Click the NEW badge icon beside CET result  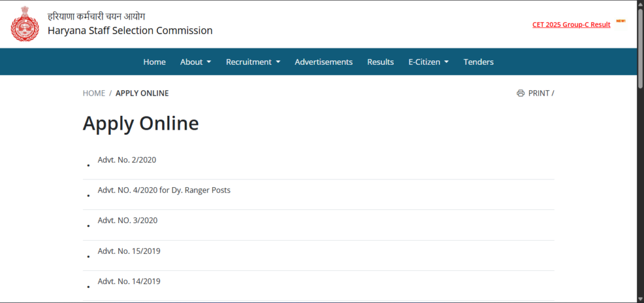620,21
